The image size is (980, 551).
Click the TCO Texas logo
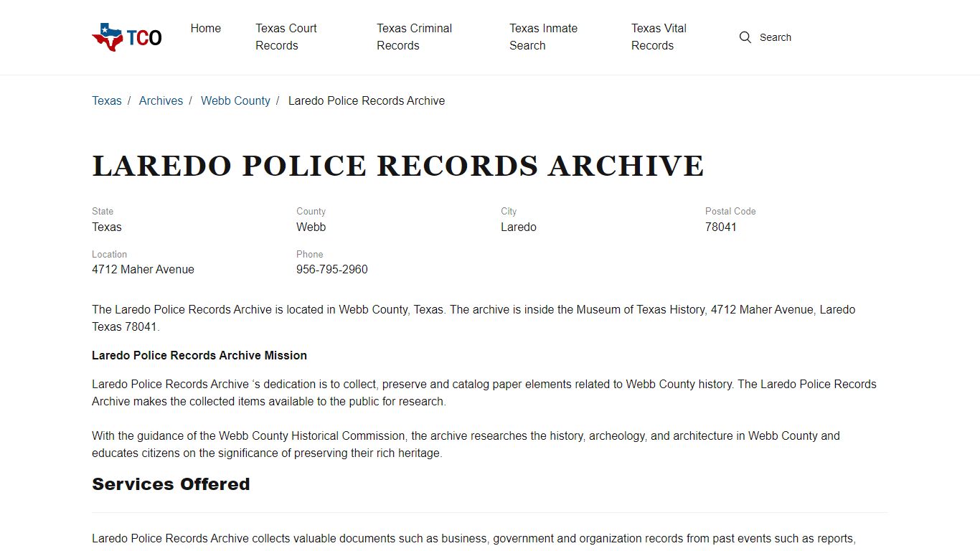tap(127, 37)
